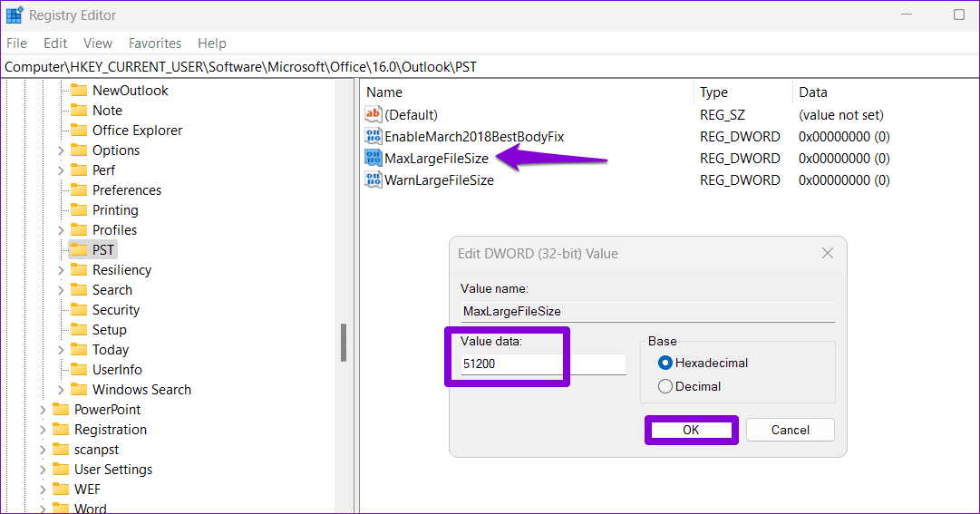This screenshot has width=980, height=514.
Task: Click the (value not set) data cell
Action: click(x=840, y=114)
